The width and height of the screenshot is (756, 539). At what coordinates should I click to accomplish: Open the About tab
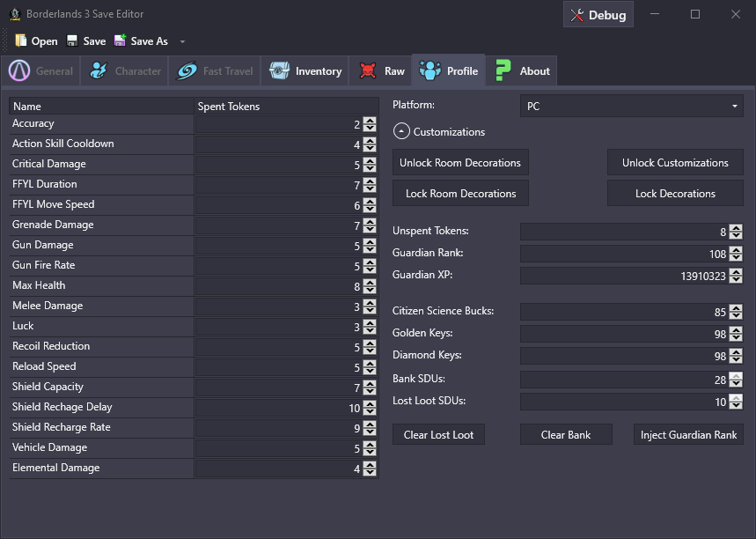click(521, 71)
